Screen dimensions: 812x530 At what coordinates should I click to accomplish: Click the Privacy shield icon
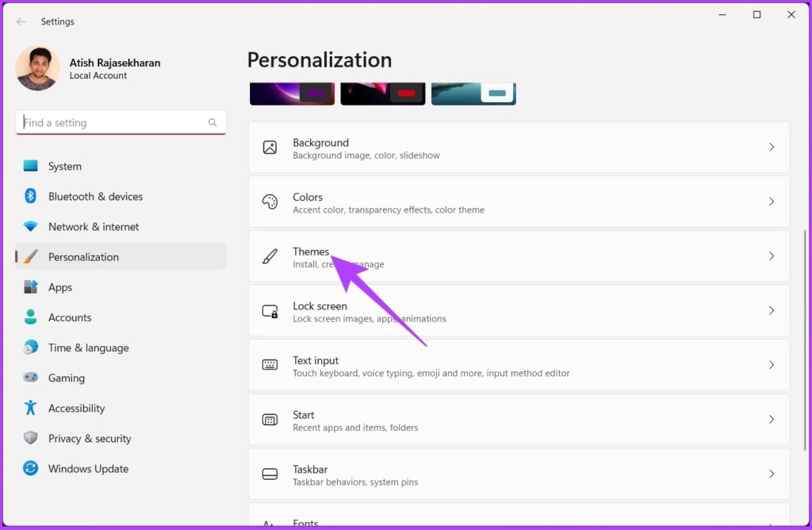(31, 438)
